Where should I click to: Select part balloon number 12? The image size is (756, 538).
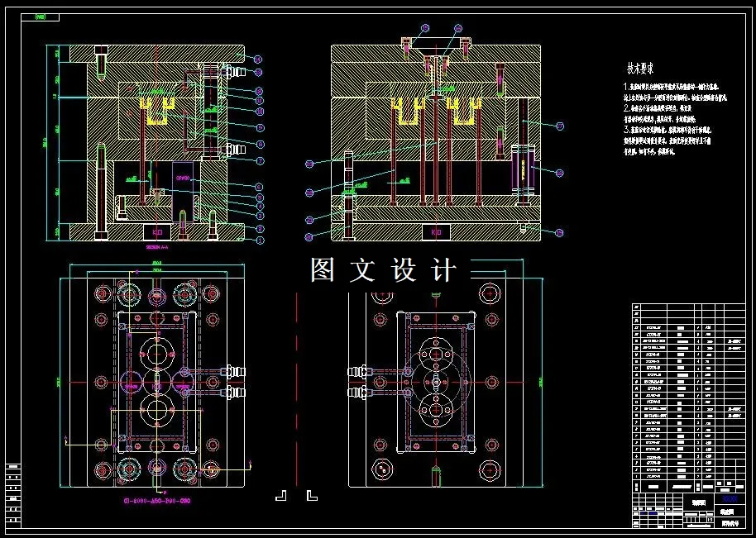point(259,91)
